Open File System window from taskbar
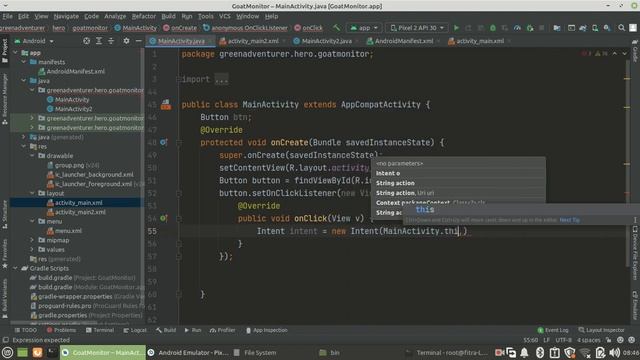Image resolution: width=640 pixels, height=360 pixels. [x=255, y=353]
